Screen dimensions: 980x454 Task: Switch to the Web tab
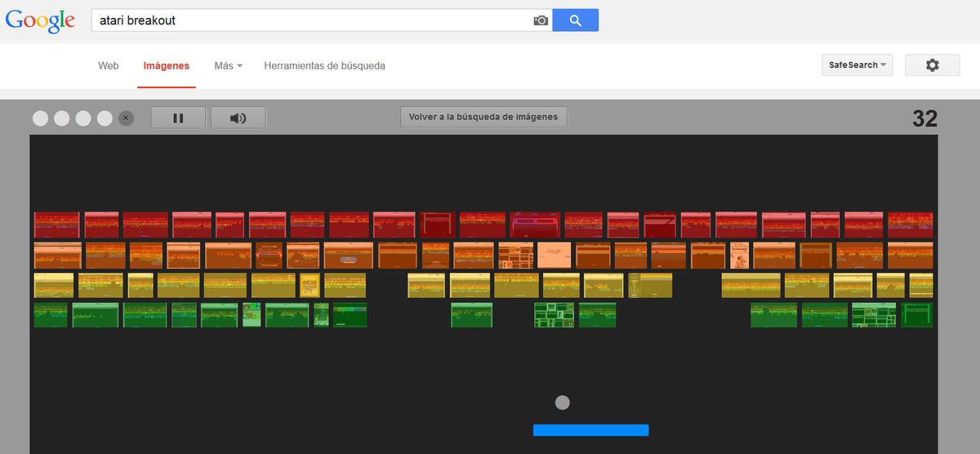click(109, 65)
